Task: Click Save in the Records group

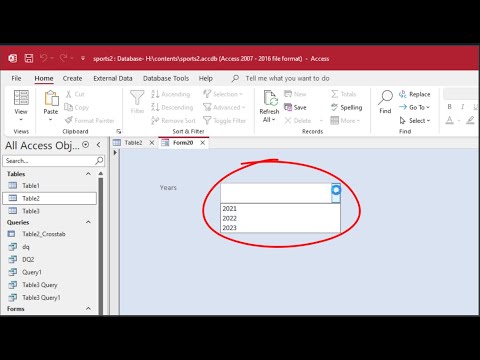Action: click(x=295, y=107)
